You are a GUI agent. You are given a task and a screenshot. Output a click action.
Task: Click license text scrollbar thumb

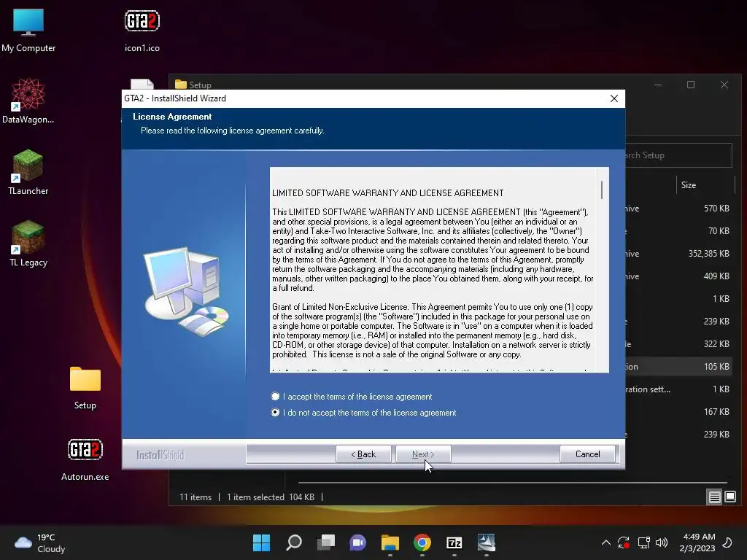(x=602, y=190)
